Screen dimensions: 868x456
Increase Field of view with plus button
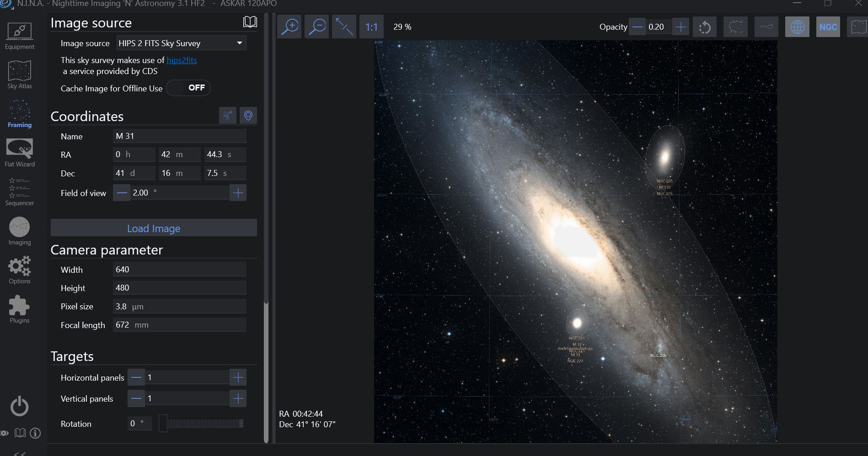pos(238,193)
